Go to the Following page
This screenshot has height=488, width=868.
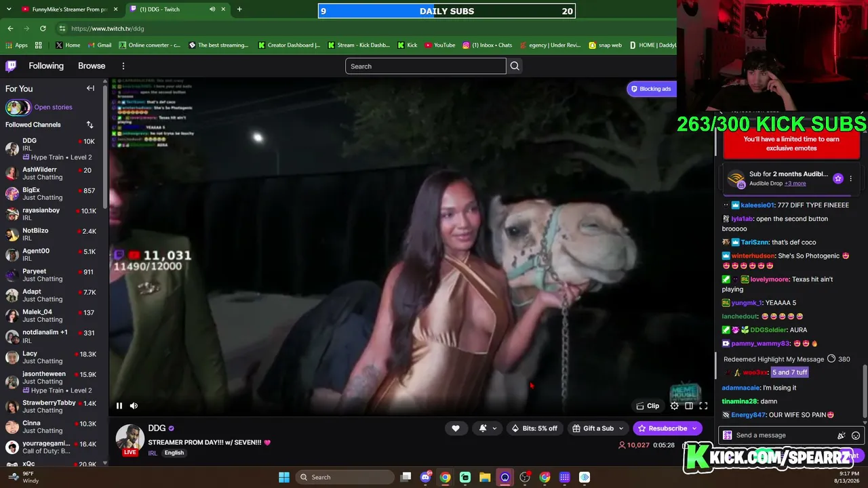point(46,66)
